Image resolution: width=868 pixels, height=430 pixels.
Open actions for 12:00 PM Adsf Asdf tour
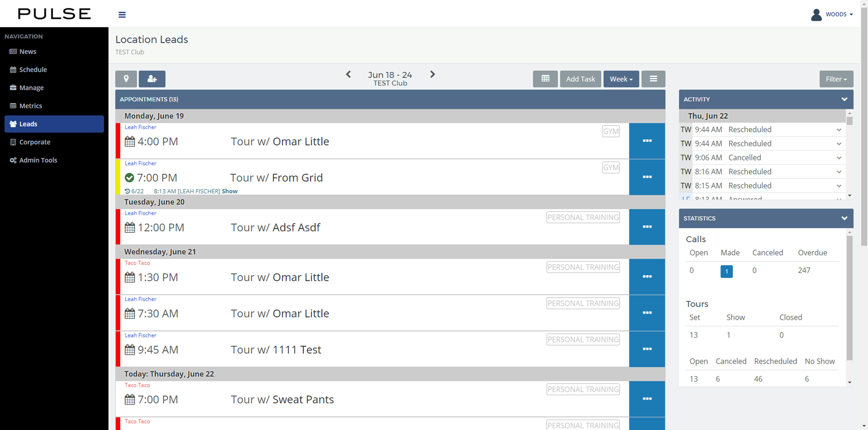coord(647,227)
